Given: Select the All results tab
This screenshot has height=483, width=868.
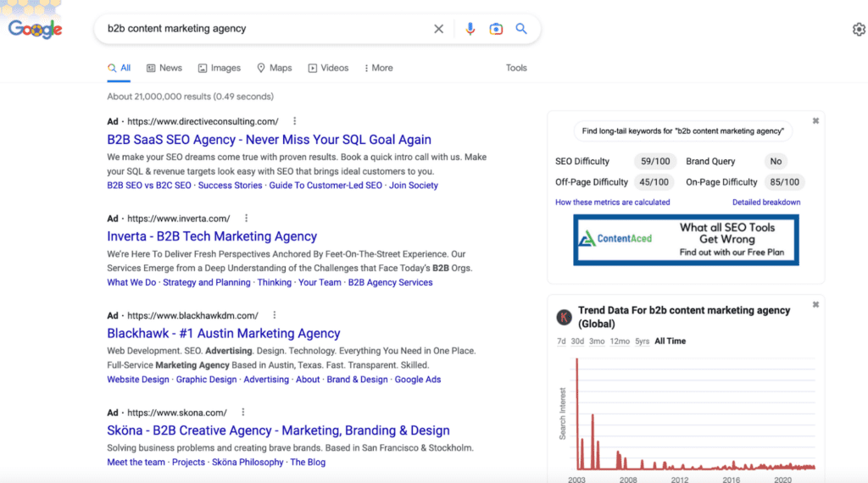Looking at the screenshot, I should click(119, 68).
